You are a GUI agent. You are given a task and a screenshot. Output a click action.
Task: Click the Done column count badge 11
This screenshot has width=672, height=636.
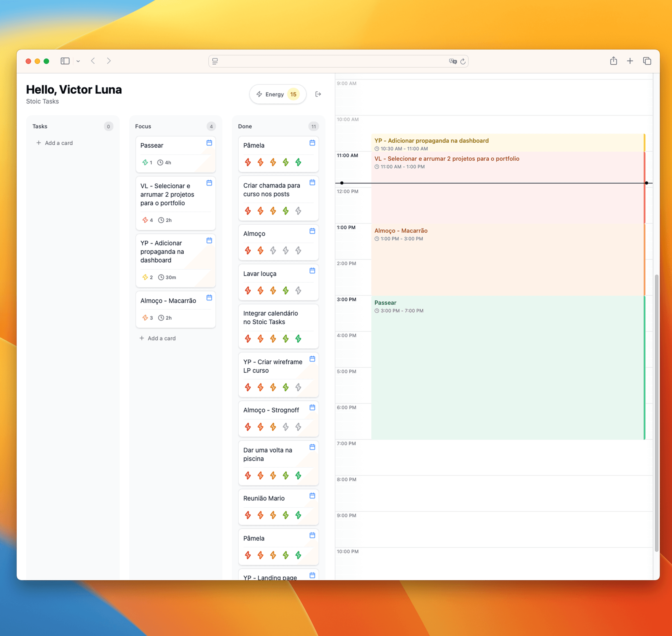tap(314, 126)
